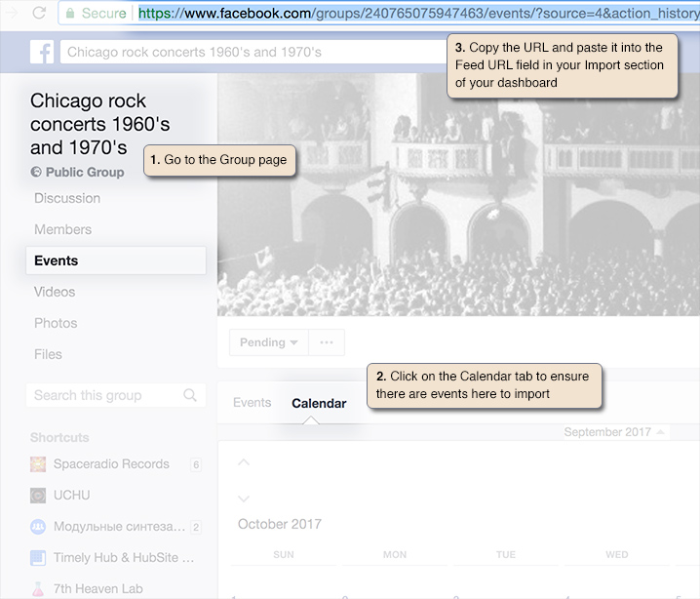The image size is (700, 599).
Task: Switch to the Events tab beside Calendar
Action: click(x=252, y=403)
